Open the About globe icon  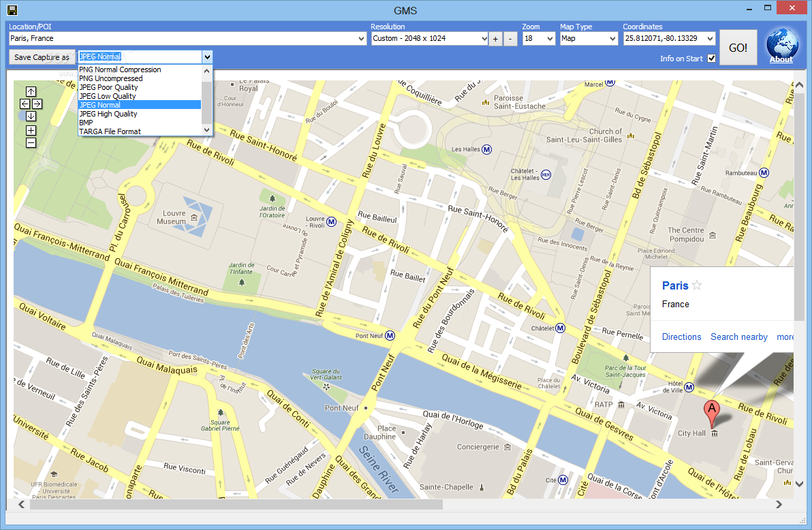tap(782, 44)
